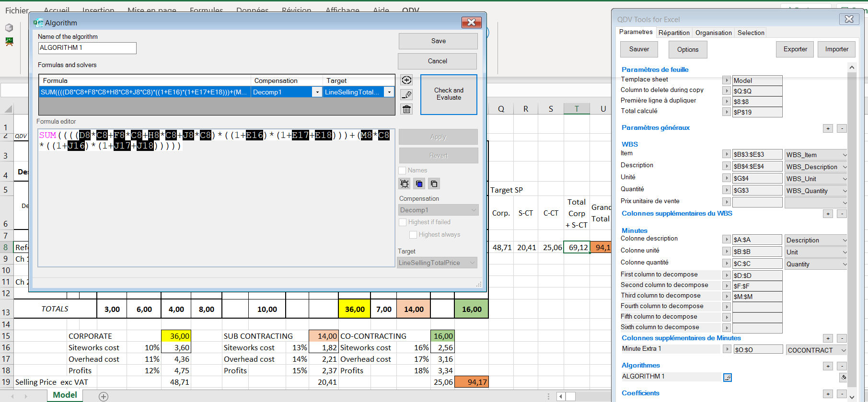The width and height of the screenshot is (868, 402).
Task: Close the QDV Tools for Excel pane
Action: (x=849, y=19)
